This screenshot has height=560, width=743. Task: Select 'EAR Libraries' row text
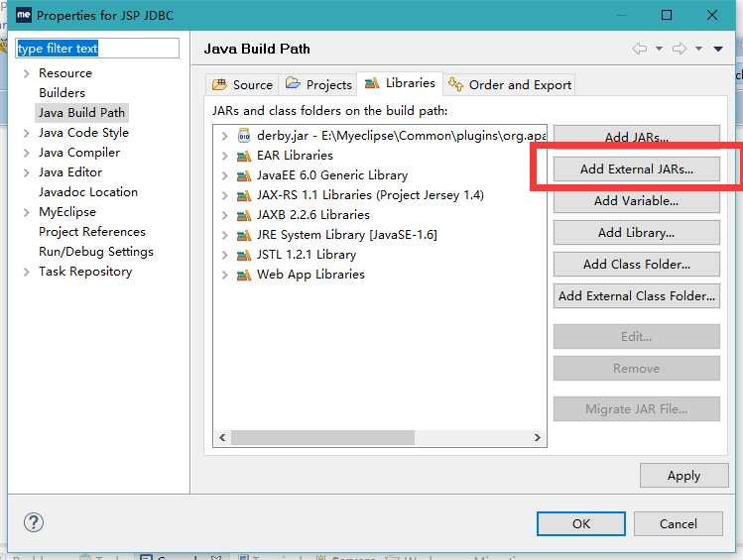[295, 156]
